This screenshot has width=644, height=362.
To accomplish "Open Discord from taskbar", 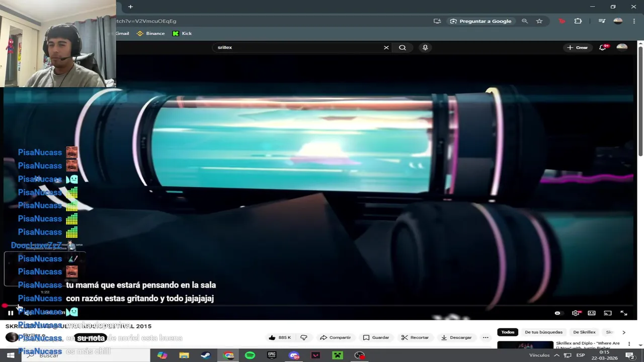I will pos(294,355).
